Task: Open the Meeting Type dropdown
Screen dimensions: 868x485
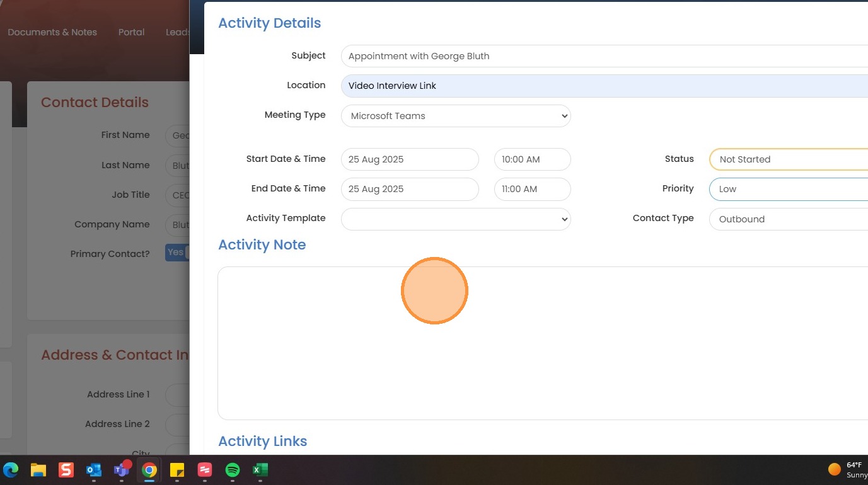Action: click(x=456, y=116)
